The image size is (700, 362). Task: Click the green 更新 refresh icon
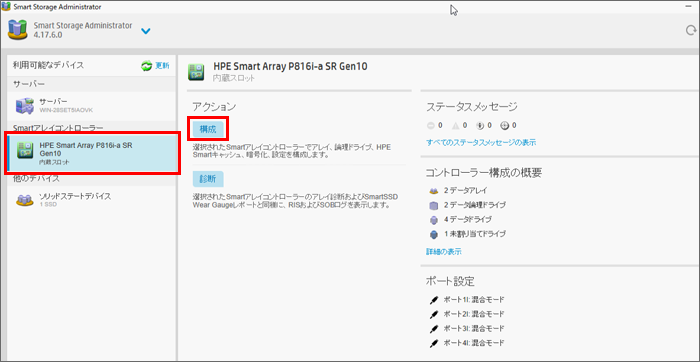(146, 66)
